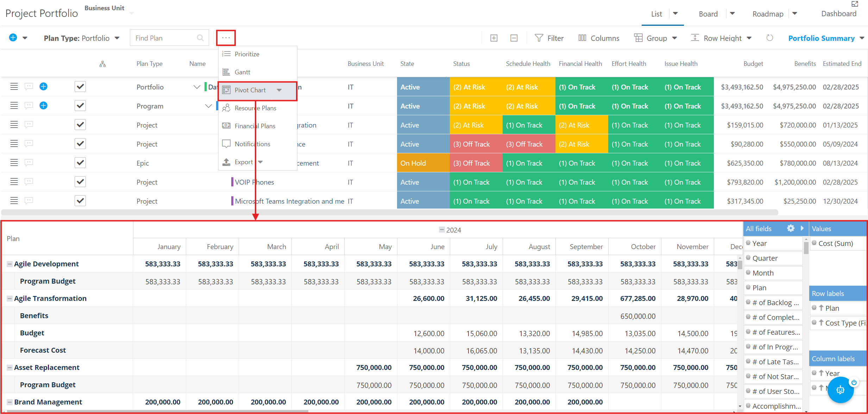Switch to the Dashboard view

(839, 14)
